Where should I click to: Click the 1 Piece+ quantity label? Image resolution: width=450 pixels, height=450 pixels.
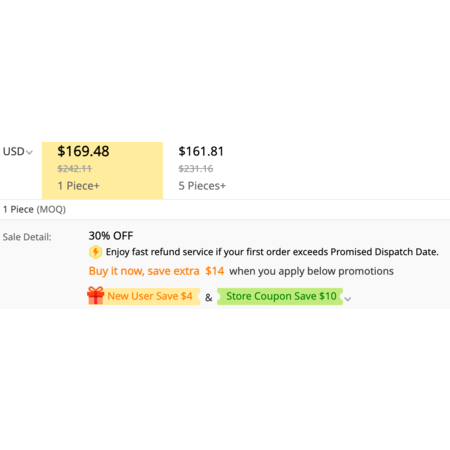coord(78,186)
